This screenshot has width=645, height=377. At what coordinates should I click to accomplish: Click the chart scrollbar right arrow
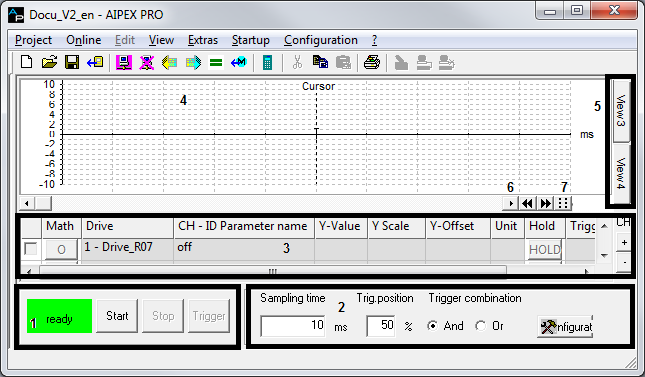pyautogui.click(x=511, y=203)
